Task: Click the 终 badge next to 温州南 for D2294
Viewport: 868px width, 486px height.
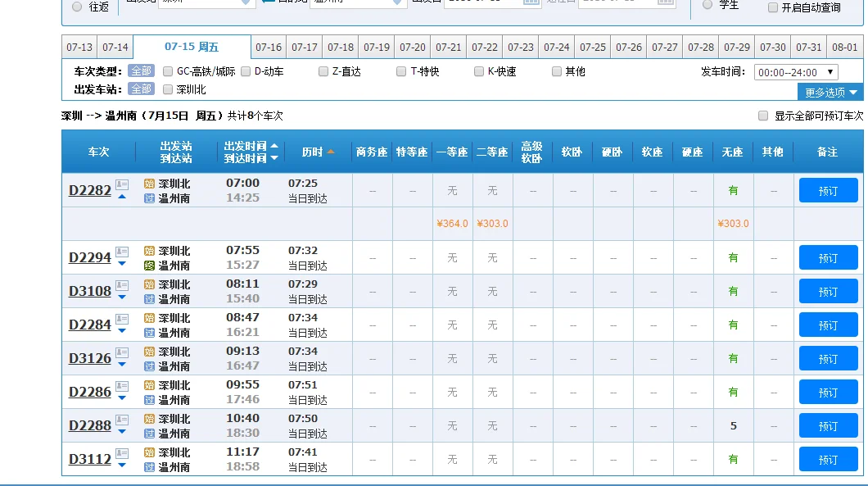Action: (x=147, y=264)
